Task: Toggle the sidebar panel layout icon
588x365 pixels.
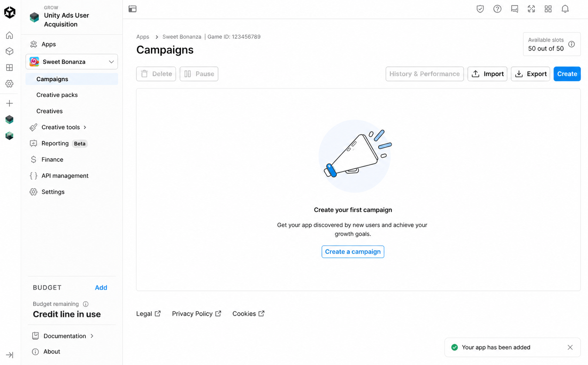Action: coord(133,9)
